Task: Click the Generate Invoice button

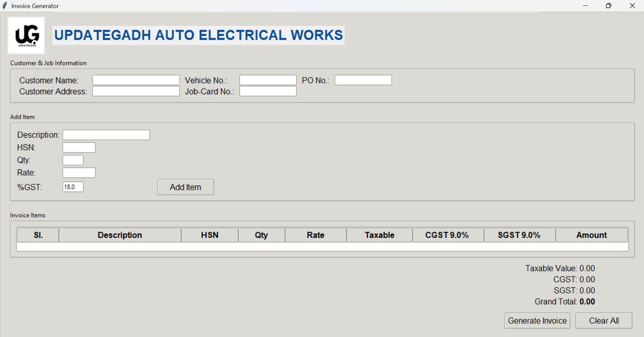Action: pos(537,320)
